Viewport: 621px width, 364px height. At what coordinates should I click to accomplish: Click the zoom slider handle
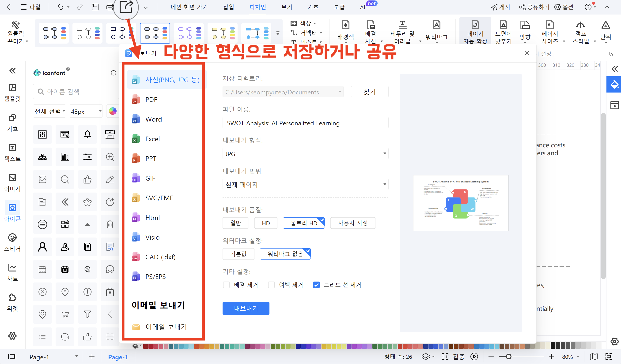pyautogui.click(x=508, y=356)
